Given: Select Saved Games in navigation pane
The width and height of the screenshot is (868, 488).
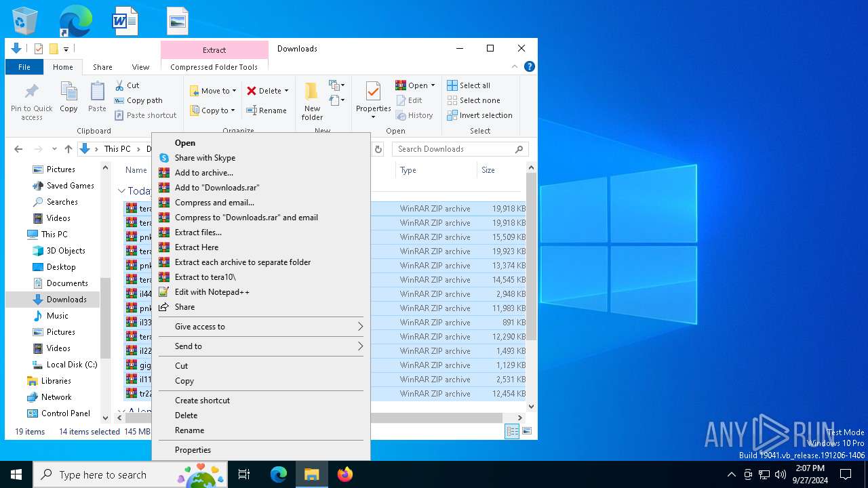Looking at the screenshot, I should pyautogui.click(x=70, y=186).
